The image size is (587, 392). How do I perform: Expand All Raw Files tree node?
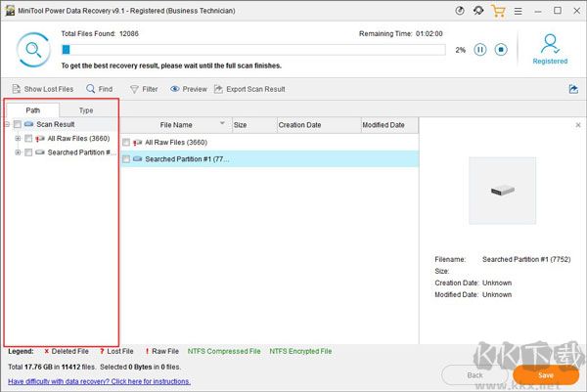[18, 139]
